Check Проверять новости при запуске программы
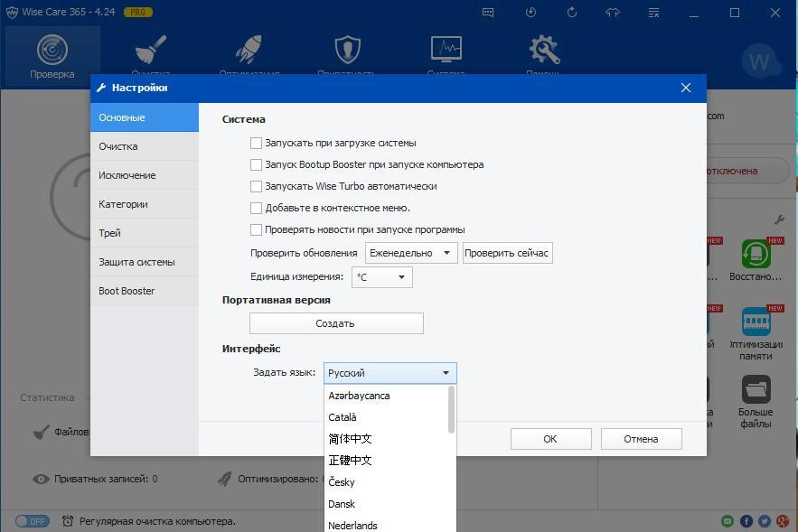The width and height of the screenshot is (798, 532). (x=256, y=230)
